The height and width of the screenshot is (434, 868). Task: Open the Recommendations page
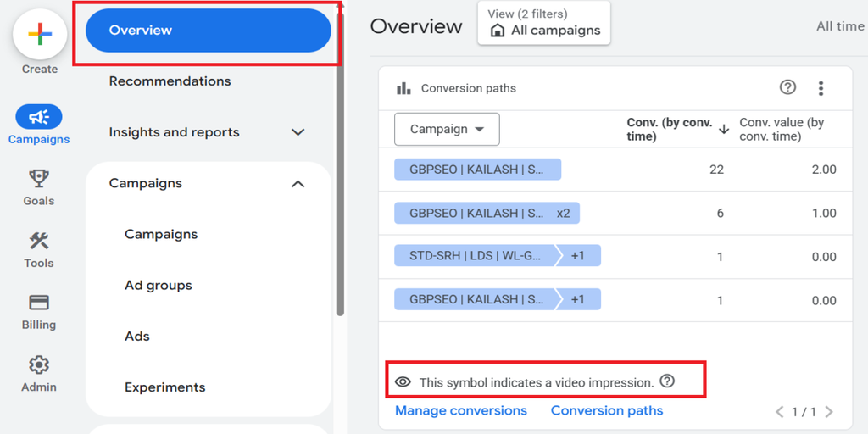click(170, 81)
